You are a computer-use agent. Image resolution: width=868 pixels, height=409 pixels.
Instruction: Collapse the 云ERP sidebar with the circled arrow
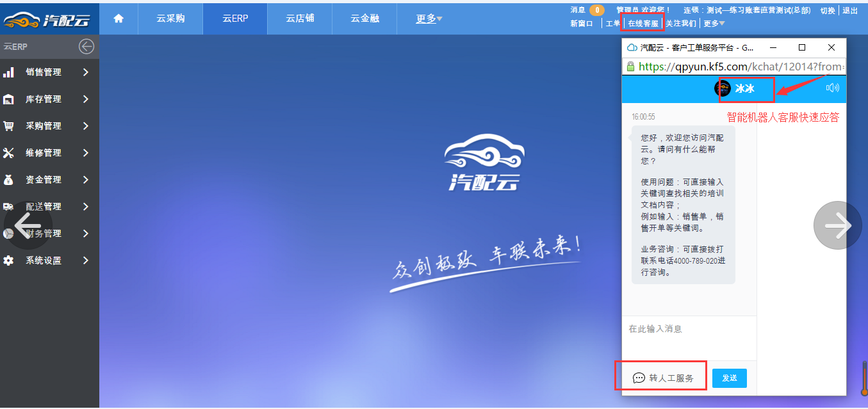pos(86,47)
